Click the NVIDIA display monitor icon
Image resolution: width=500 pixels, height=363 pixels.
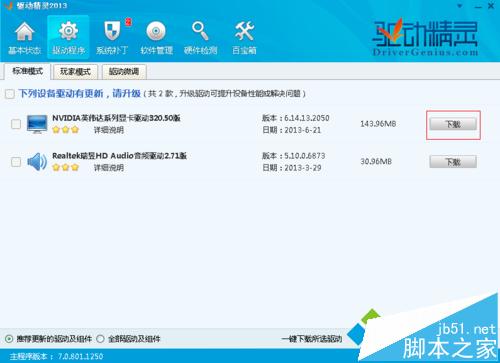[x=37, y=124]
